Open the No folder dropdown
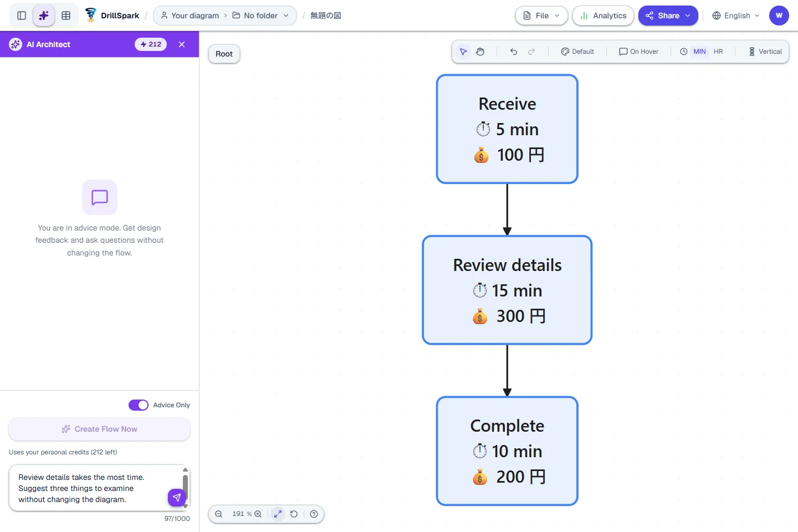Image resolution: width=798 pixels, height=532 pixels. [x=260, y=16]
